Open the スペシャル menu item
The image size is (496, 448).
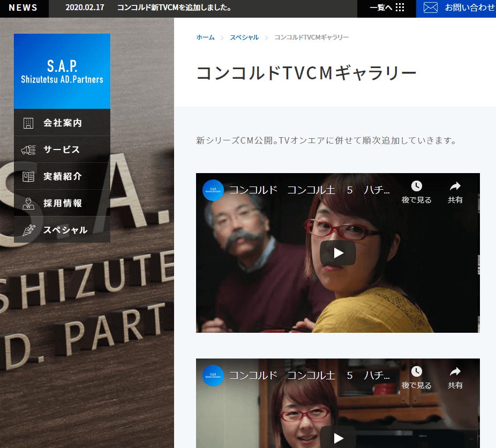coord(62,230)
